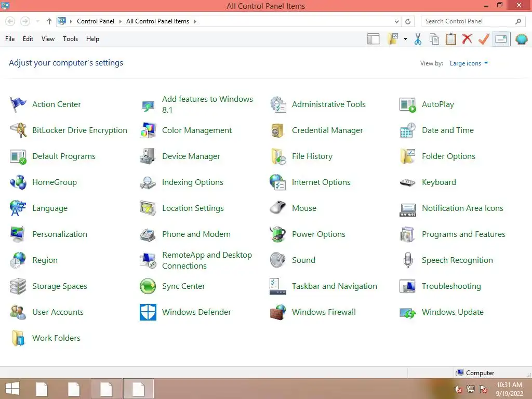This screenshot has height=399, width=532.
Task: Open Add features to Windows 8.1 link
Action: click(x=207, y=104)
